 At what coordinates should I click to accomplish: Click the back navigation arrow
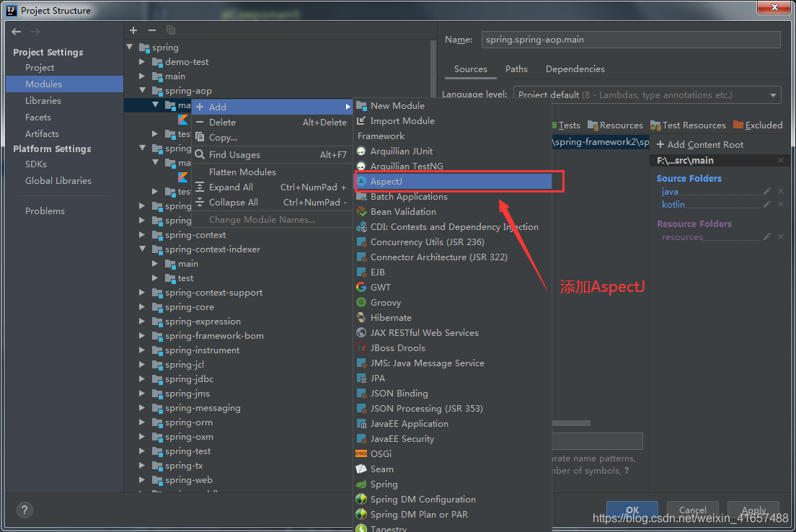click(17, 32)
